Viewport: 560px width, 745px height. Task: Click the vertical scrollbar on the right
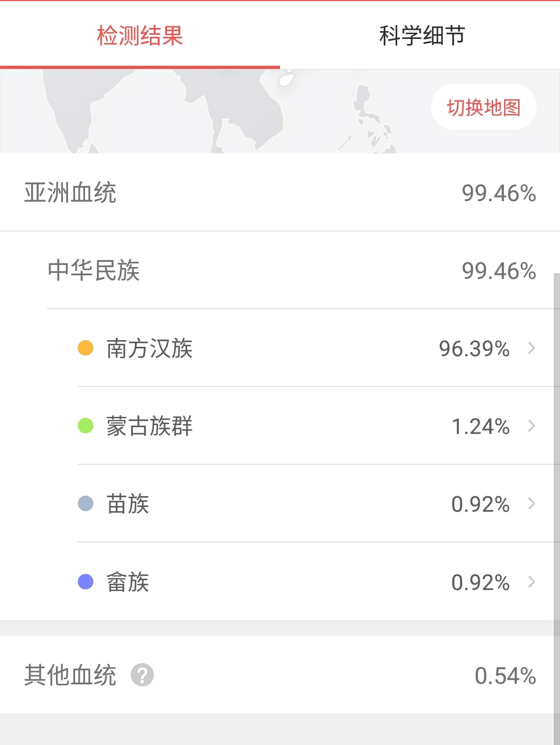click(556, 467)
